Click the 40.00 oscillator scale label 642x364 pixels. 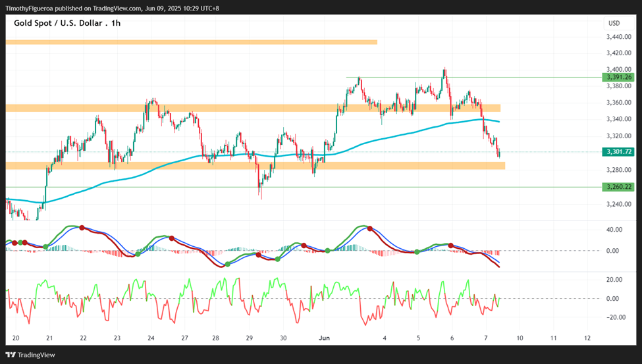[614, 230]
